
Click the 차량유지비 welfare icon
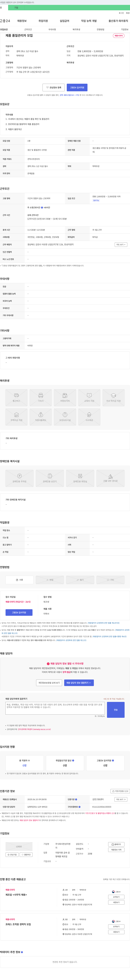(65, 398)
